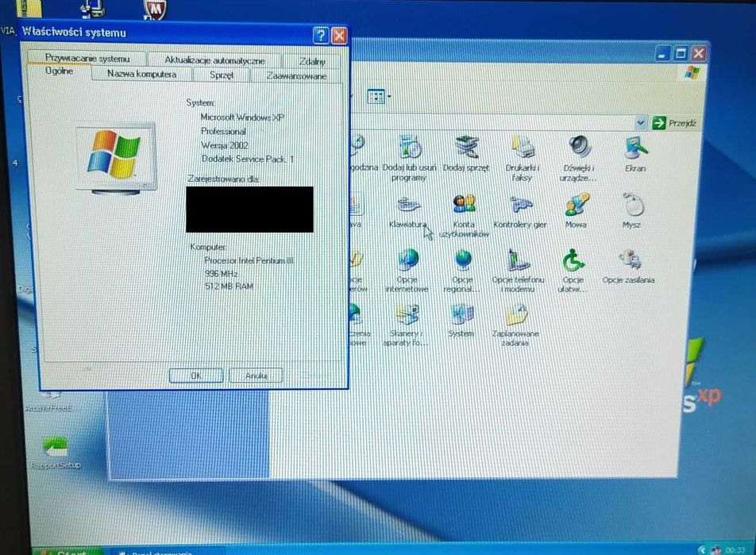The width and height of the screenshot is (756, 555).
Task: Click Anuluj to cancel the dialog
Action: click(x=256, y=375)
